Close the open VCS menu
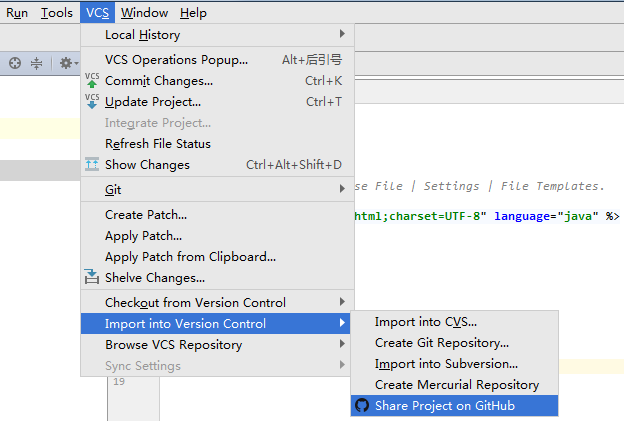 click(98, 13)
